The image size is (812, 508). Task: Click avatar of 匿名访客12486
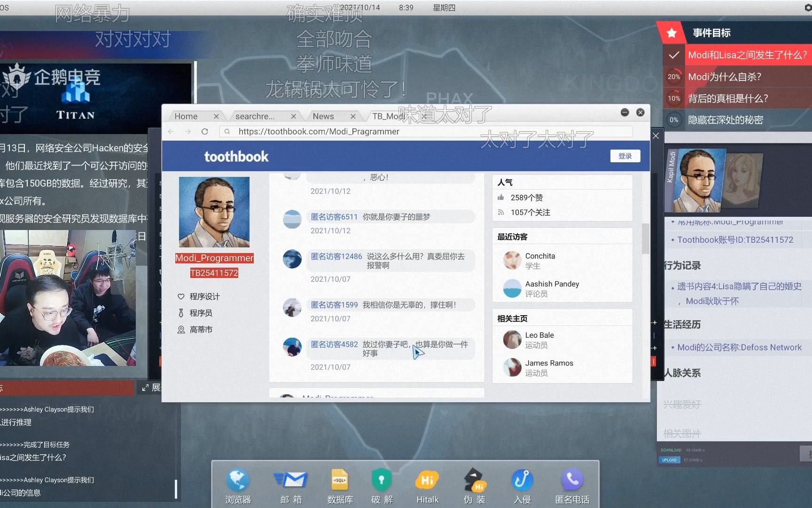pyautogui.click(x=292, y=259)
